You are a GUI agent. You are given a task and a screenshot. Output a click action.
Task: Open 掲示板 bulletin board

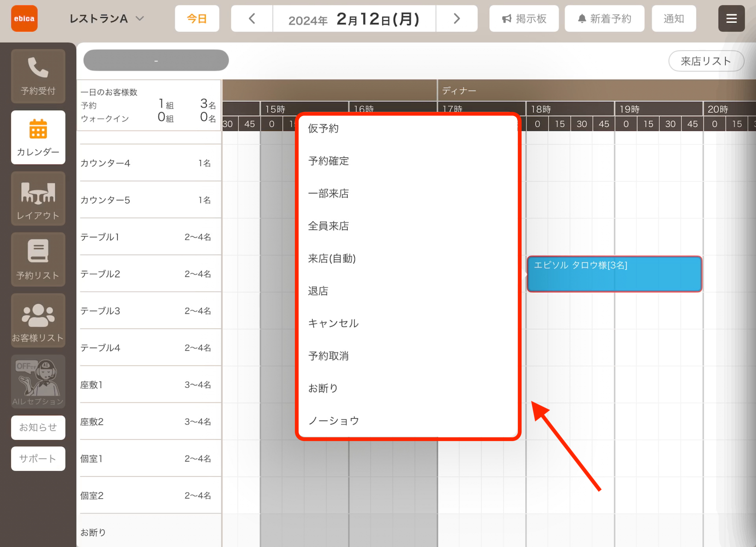coord(524,18)
